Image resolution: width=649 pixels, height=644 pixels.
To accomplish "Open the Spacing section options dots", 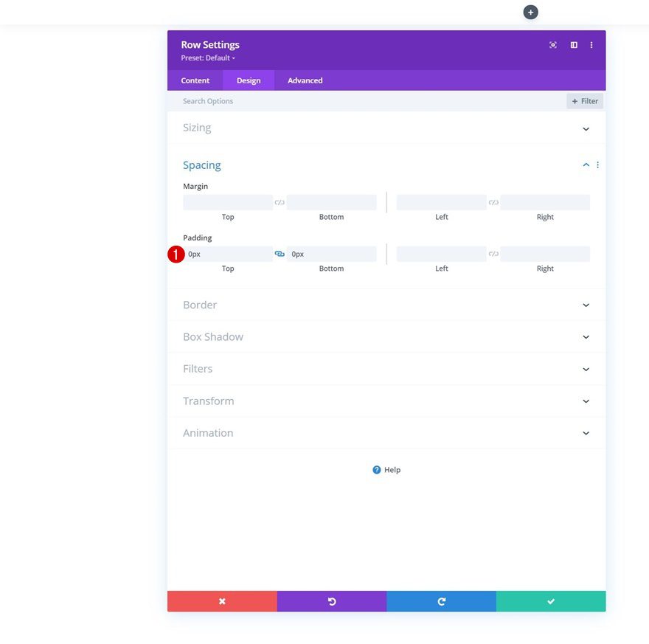I will [x=597, y=165].
